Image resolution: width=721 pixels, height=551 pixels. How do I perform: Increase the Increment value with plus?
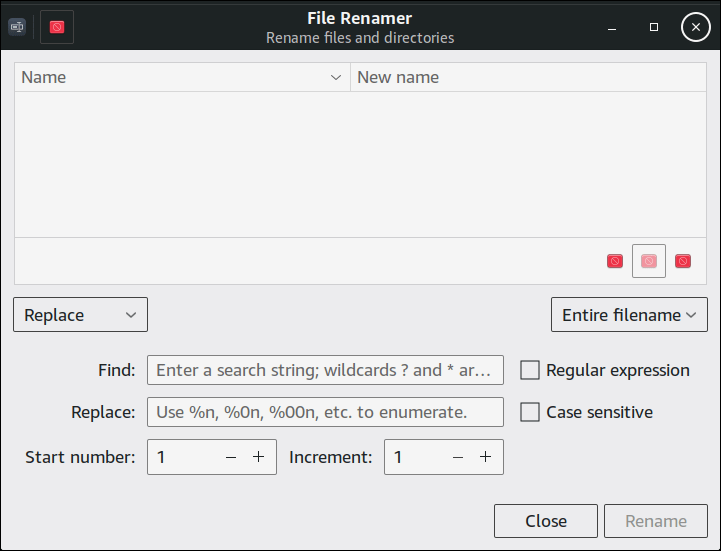click(x=485, y=457)
